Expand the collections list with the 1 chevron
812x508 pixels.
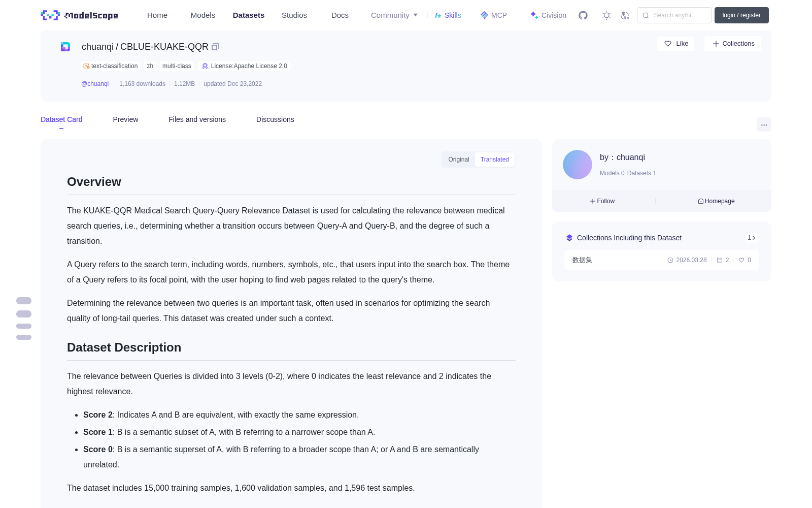752,238
